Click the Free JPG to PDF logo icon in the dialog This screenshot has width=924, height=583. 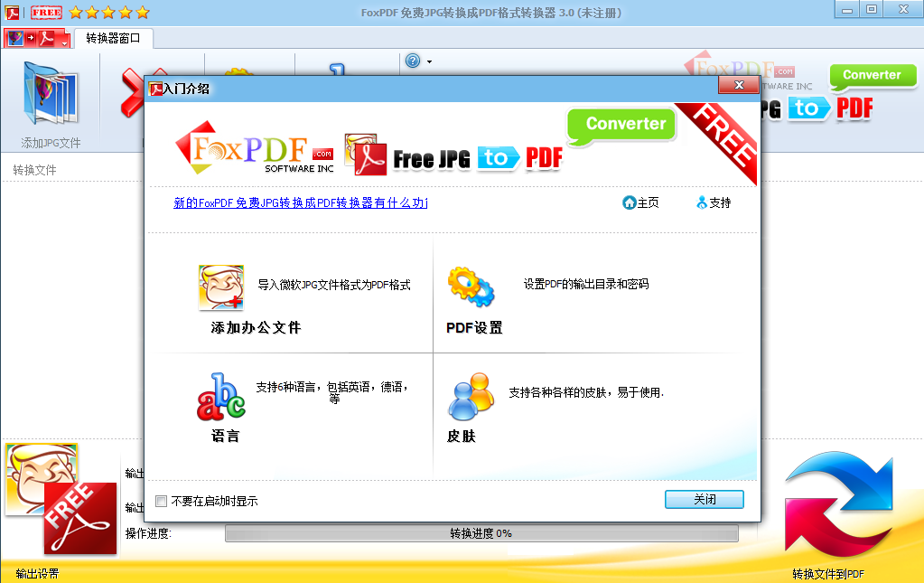pyautogui.click(x=366, y=155)
